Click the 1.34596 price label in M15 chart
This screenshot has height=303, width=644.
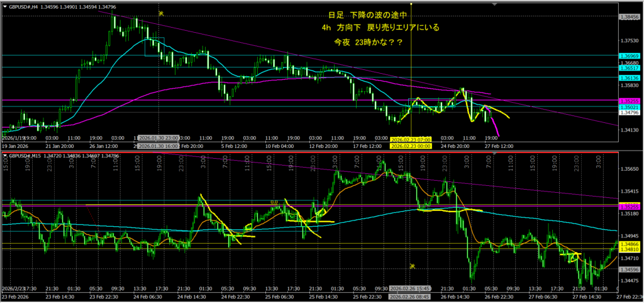click(x=630, y=269)
